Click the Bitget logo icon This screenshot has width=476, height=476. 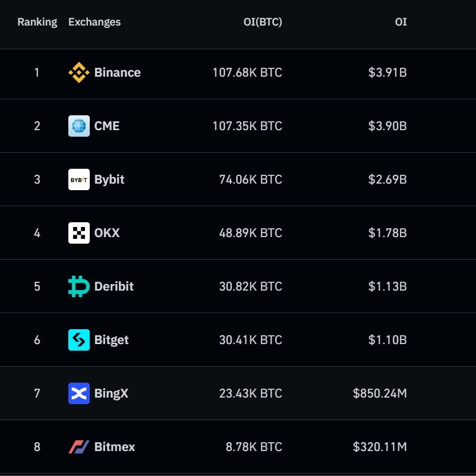pyautogui.click(x=78, y=340)
